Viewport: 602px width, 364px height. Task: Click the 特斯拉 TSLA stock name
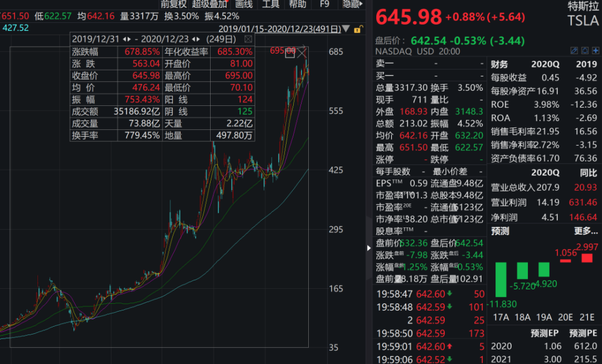point(583,14)
